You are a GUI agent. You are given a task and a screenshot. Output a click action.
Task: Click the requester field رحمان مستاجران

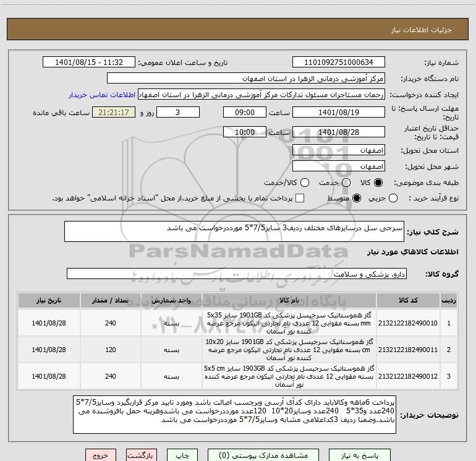pos(261,95)
